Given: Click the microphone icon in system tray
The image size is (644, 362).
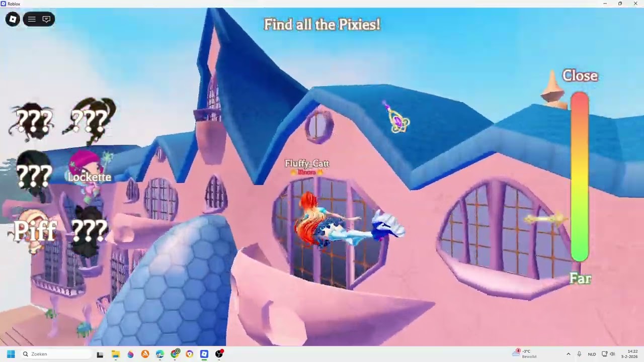Looking at the screenshot, I should (x=579, y=354).
